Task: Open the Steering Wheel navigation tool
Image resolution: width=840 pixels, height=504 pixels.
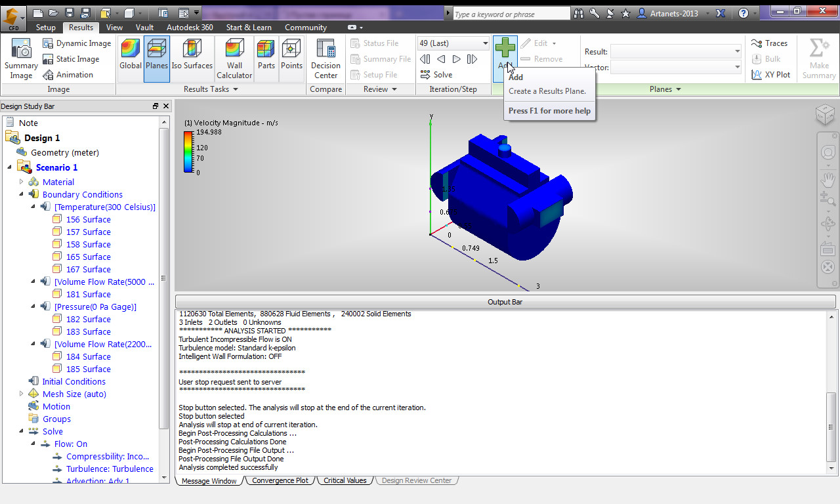Action: 828,153
